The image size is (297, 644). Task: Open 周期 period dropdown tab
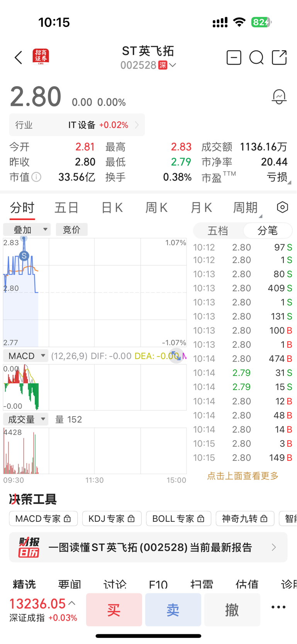pyautogui.click(x=247, y=208)
